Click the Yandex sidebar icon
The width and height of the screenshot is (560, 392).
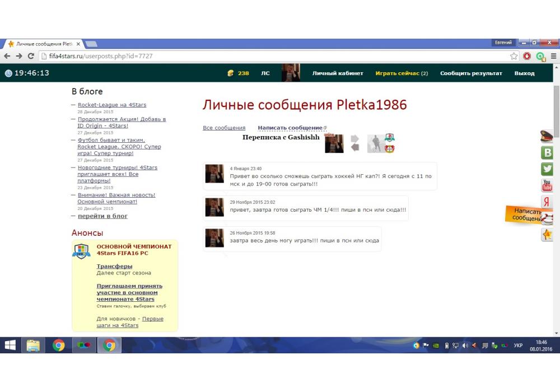point(547,202)
